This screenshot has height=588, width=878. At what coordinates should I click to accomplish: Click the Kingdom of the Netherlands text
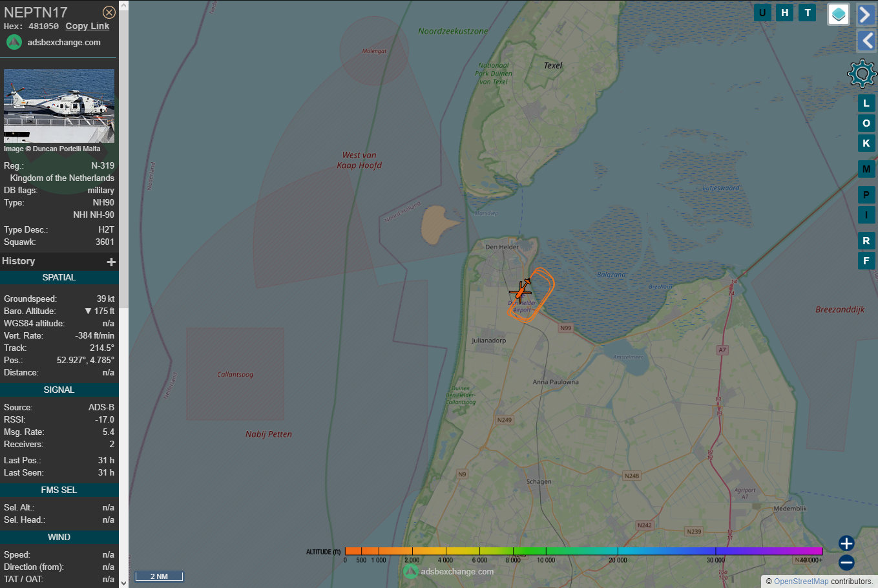[62, 178]
